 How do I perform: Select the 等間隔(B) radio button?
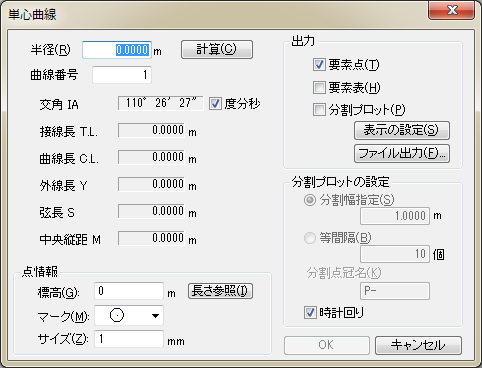click(310, 238)
